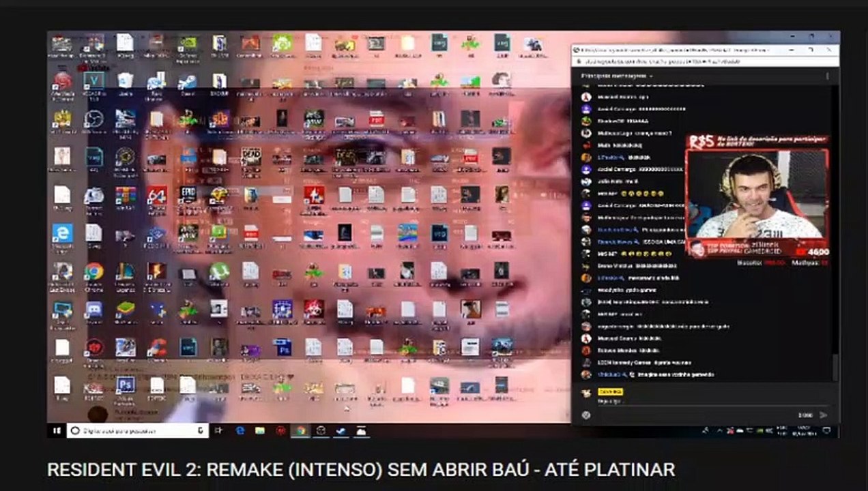
Task: Open the Walking Dead game desktop icon
Action: (250, 157)
